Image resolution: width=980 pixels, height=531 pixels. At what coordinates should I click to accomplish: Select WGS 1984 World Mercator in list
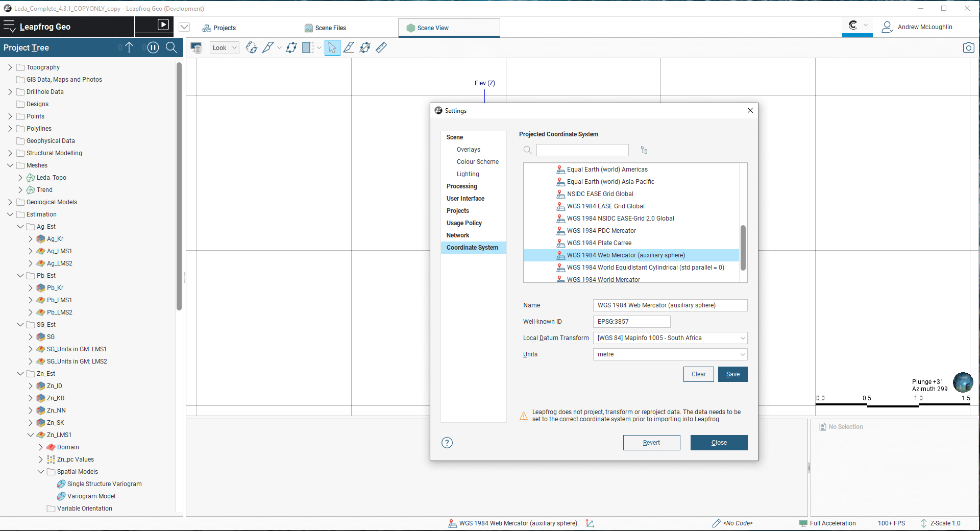tap(603, 279)
